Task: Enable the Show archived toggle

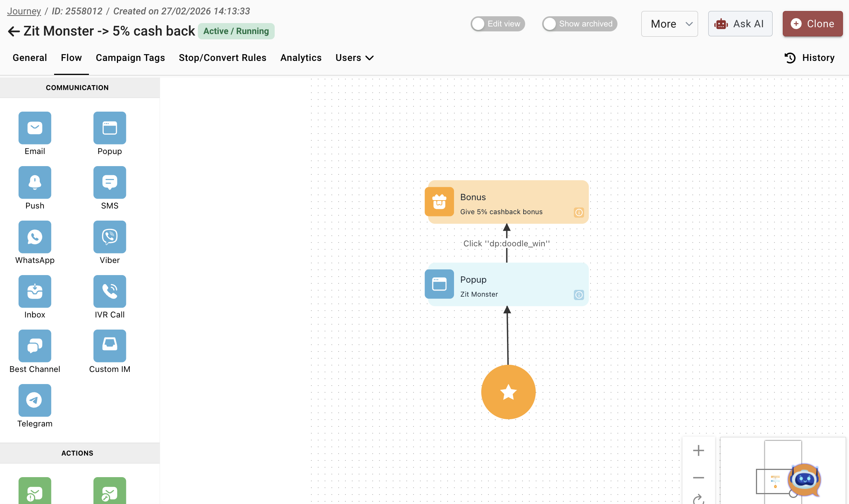Action: coord(579,24)
